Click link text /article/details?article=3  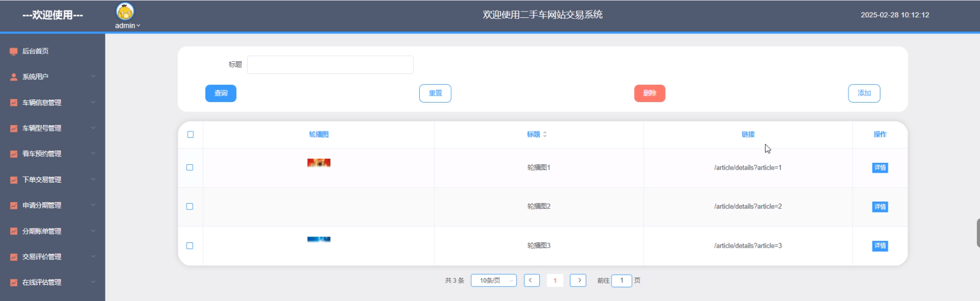tap(748, 246)
